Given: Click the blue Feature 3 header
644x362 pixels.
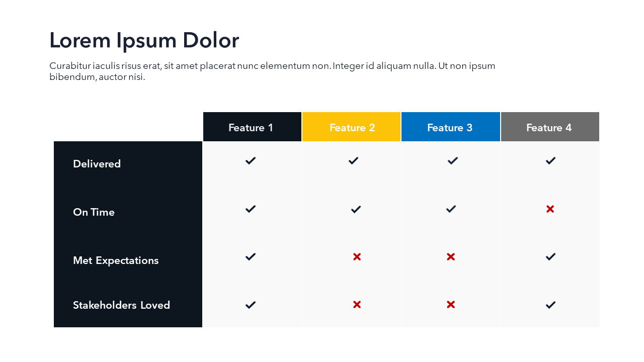Looking at the screenshot, I should [x=450, y=127].
